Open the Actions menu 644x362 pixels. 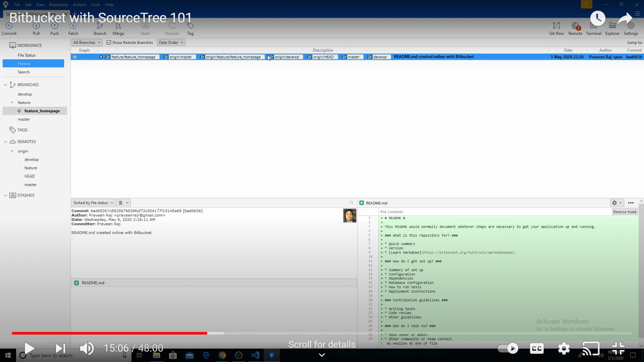(79, 5)
